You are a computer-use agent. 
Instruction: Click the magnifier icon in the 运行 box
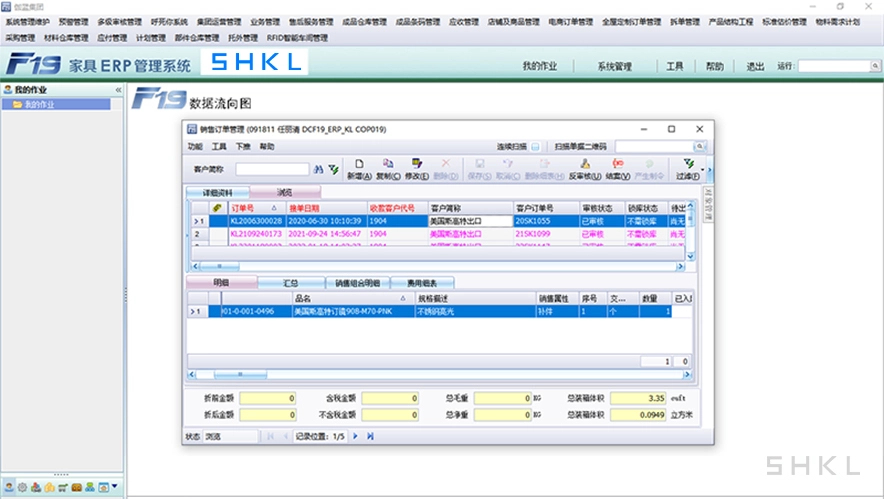coord(875,66)
